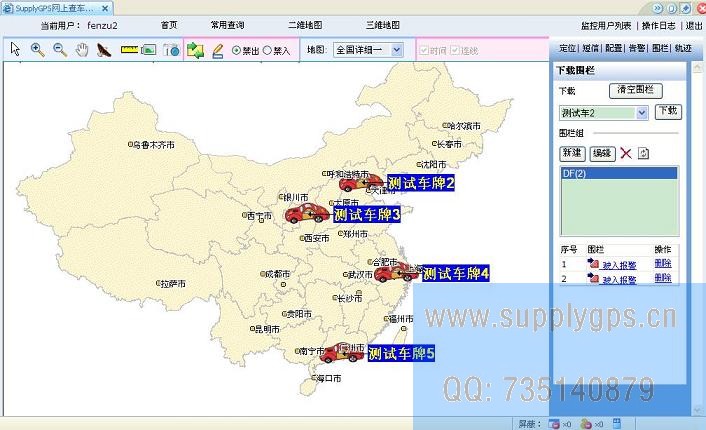Toggle the 时间 checkbox

pos(425,49)
